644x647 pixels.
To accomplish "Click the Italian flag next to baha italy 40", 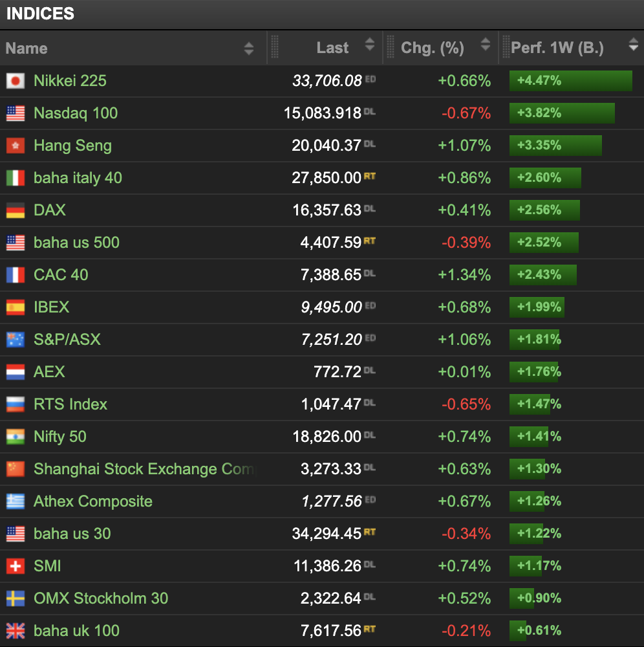I will tap(16, 178).
